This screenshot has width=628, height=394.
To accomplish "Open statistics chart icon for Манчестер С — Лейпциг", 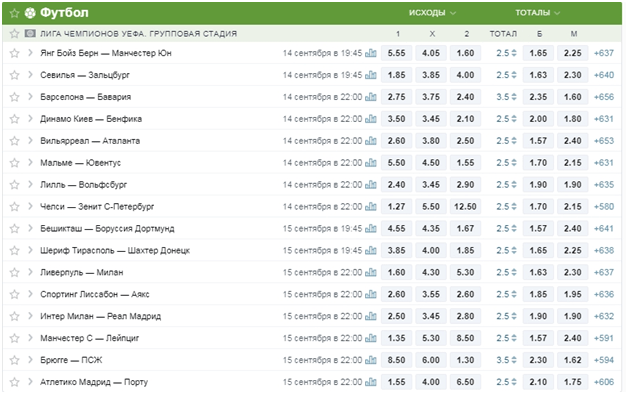I will 371,338.
